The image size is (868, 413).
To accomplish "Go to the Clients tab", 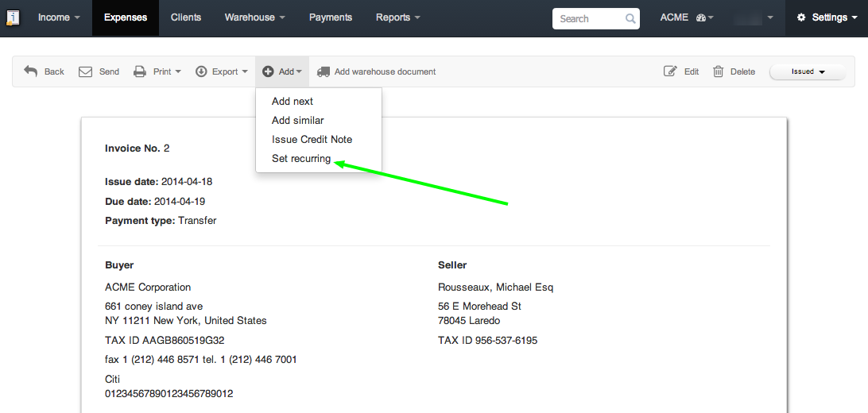I will [x=186, y=17].
